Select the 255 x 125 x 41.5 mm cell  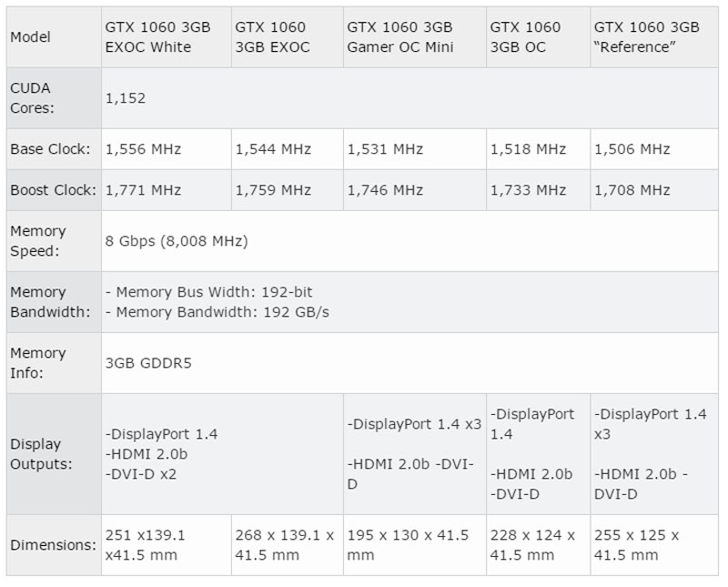654,545
